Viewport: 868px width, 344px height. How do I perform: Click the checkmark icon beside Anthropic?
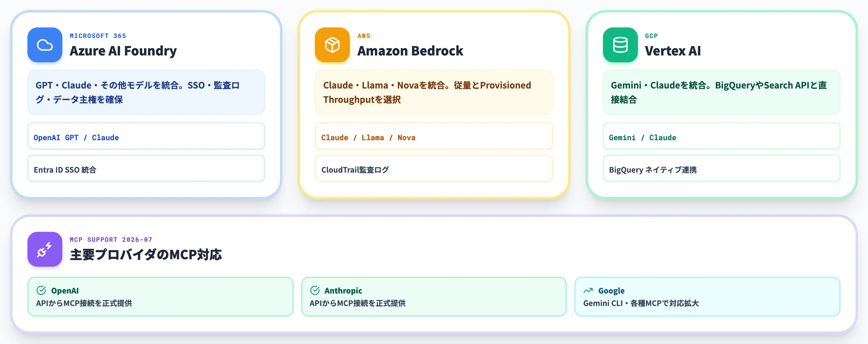pyautogui.click(x=315, y=290)
